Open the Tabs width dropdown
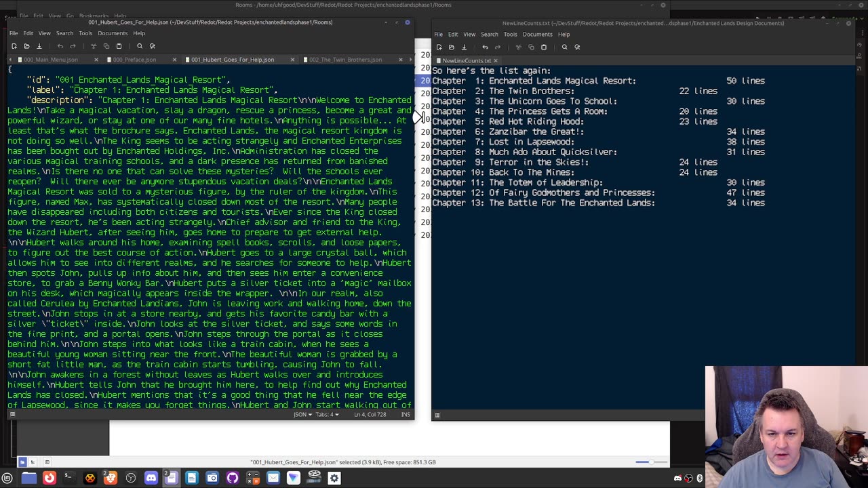The width and height of the screenshot is (868, 488). point(327,414)
